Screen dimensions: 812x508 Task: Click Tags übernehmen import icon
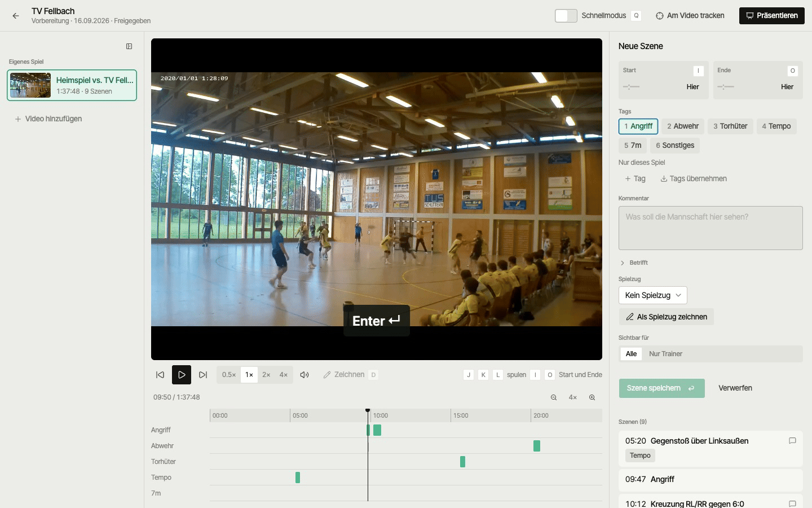coord(664,178)
